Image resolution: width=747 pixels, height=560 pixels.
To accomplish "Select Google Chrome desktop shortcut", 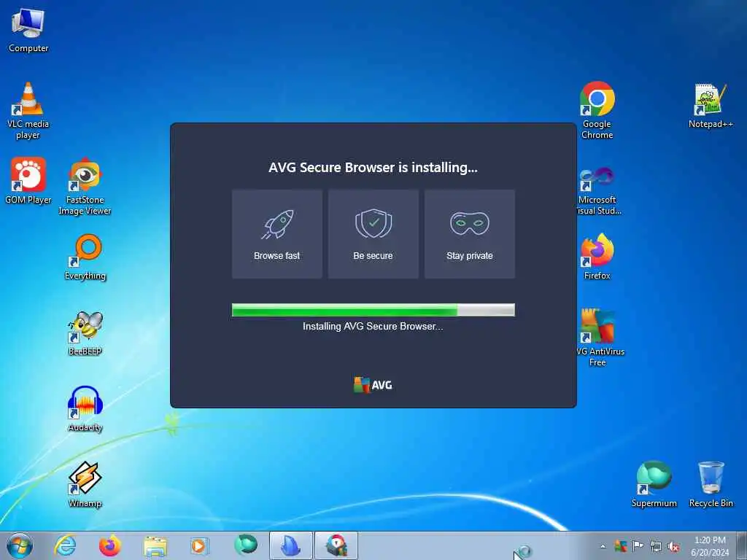I will coord(597,111).
